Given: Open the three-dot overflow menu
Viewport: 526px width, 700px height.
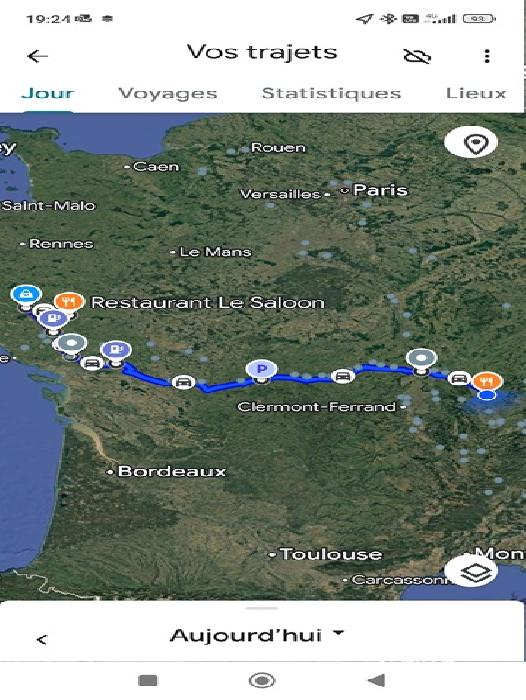Looking at the screenshot, I should (x=487, y=56).
